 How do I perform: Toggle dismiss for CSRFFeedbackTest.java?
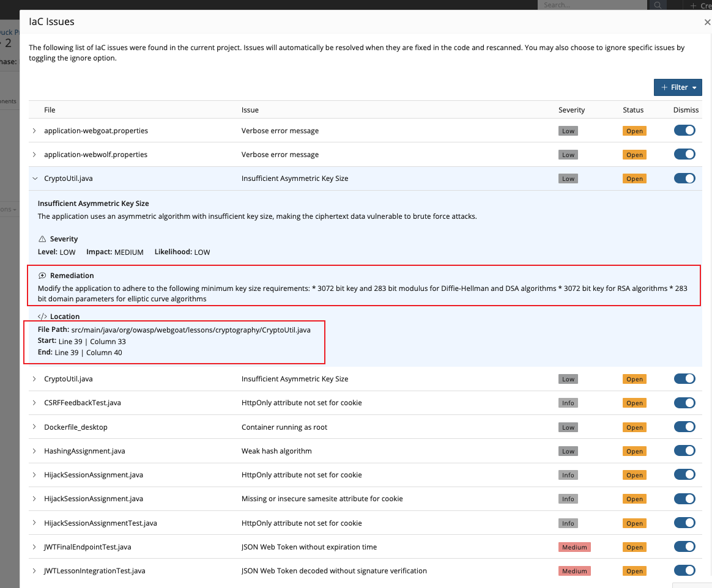(684, 402)
